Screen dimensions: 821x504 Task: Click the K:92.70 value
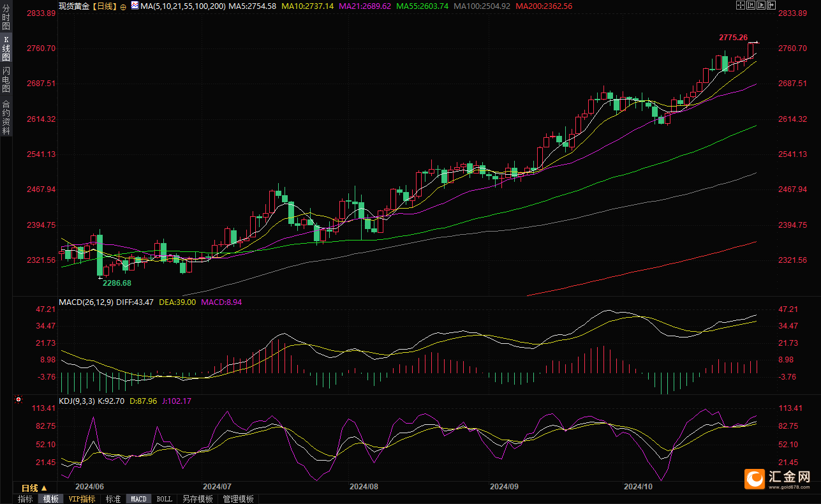[x=112, y=401]
